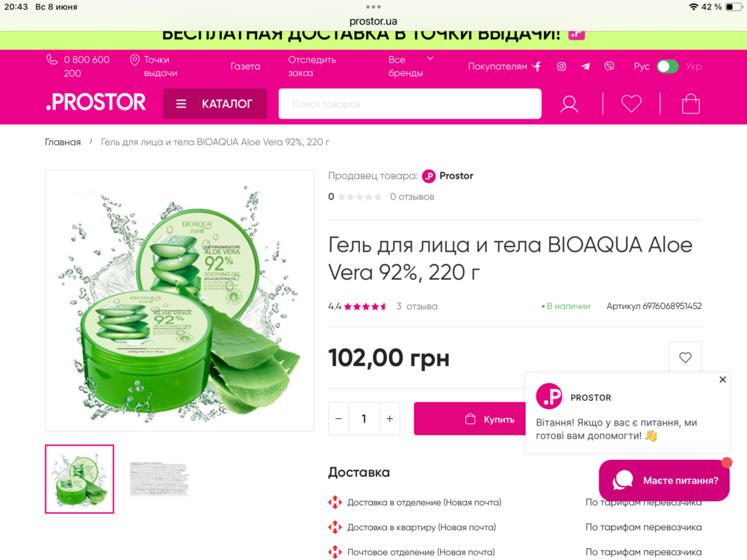Open the user account profile icon
Screen dimensions: 747x560
[569, 104]
